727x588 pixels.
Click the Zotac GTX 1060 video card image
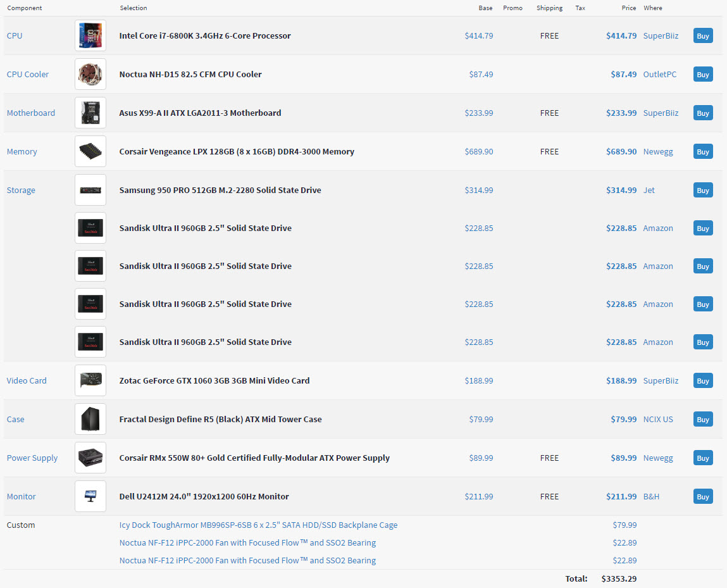[x=90, y=381]
